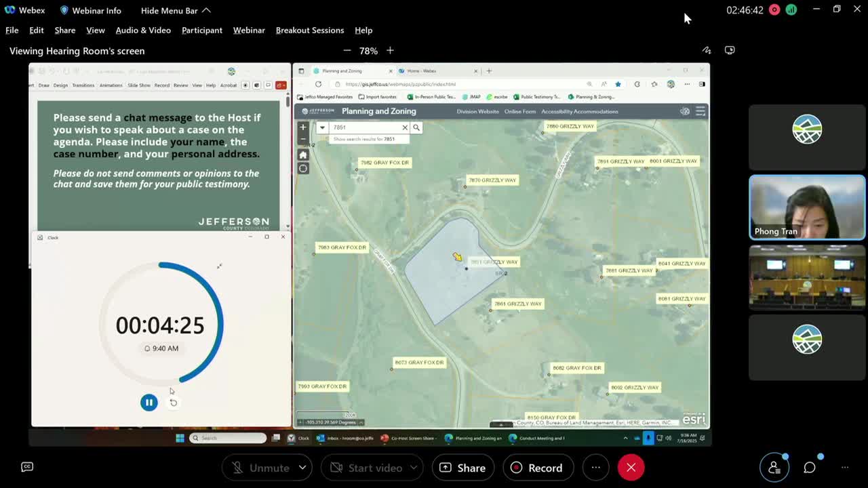868x488 pixels.
Task: Toggle Start video
Action: click(366, 468)
